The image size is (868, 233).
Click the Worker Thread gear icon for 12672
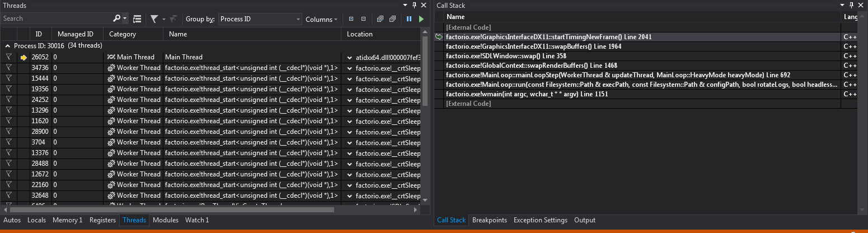[x=111, y=174]
